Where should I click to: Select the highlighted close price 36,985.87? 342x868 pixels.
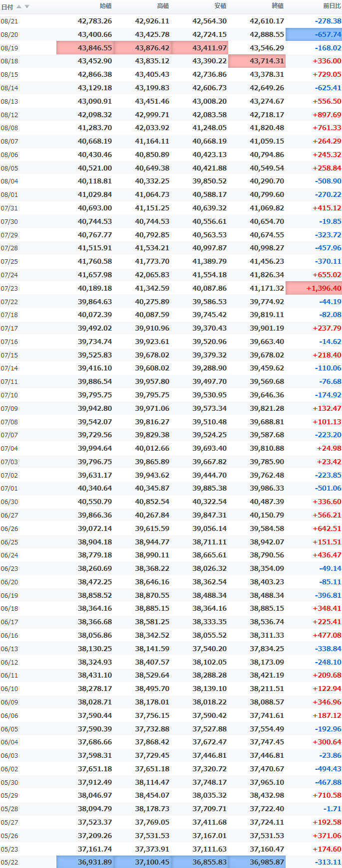(257, 862)
